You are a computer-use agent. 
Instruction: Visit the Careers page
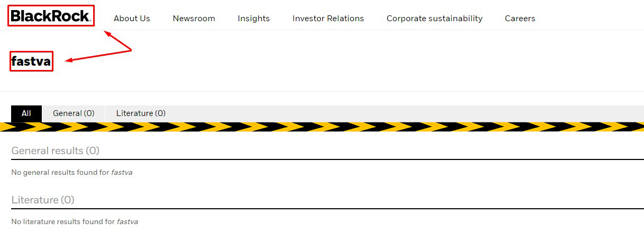(520, 19)
